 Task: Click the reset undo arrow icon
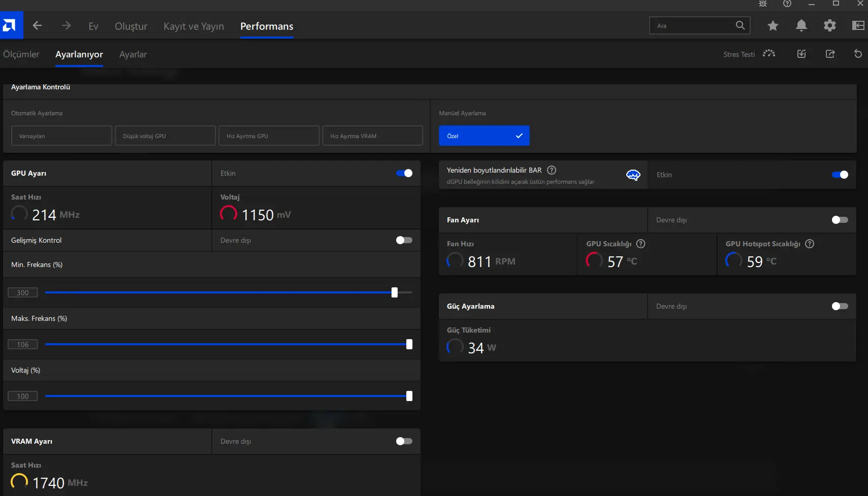point(858,54)
